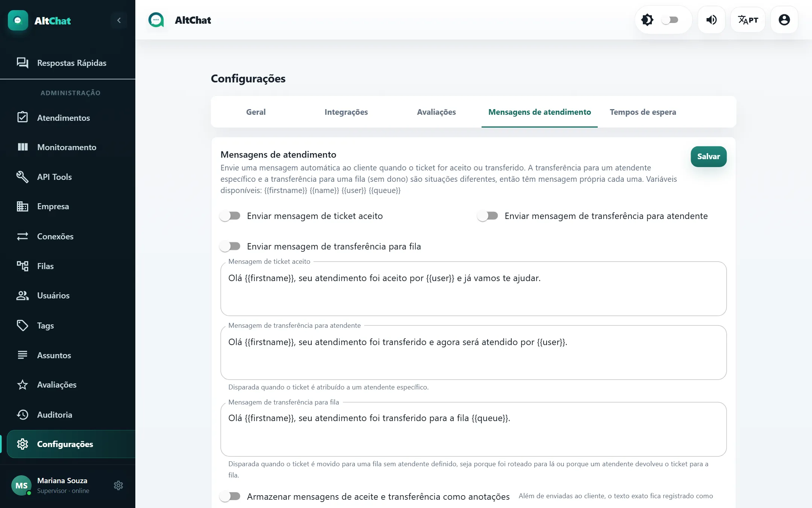
Task: Switch to the Avaliações tab
Action: click(x=436, y=112)
